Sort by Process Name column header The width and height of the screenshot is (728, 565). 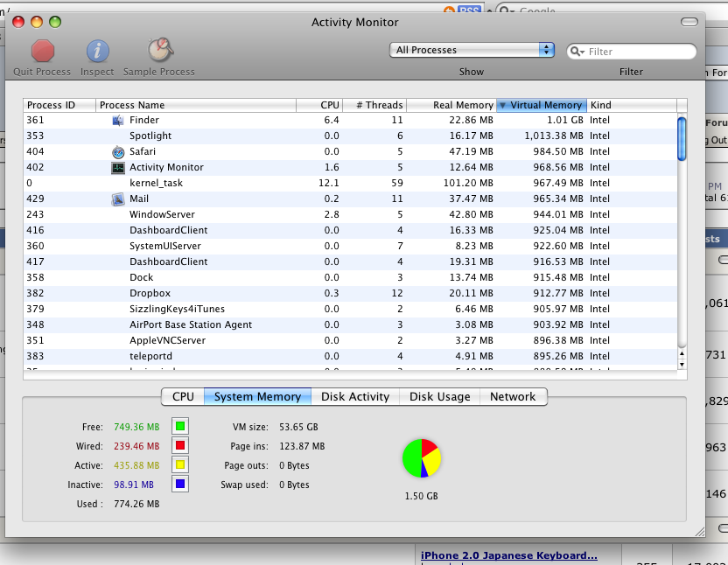click(x=196, y=105)
